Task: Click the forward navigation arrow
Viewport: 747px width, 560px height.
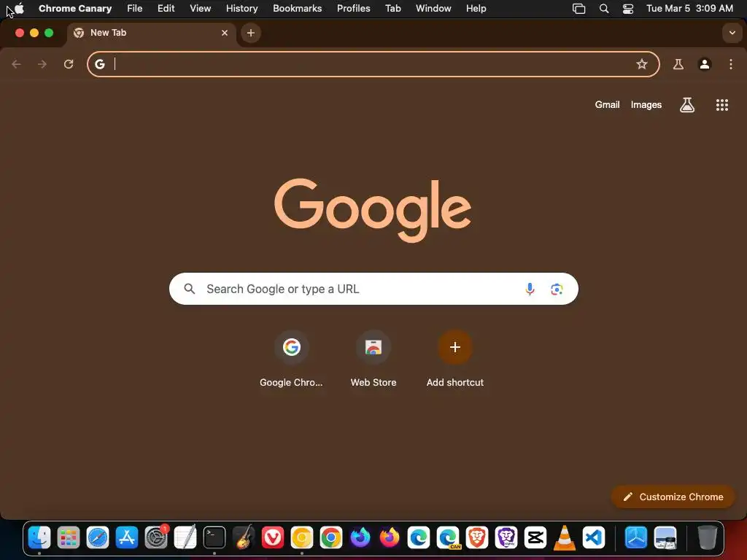Action: coord(42,64)
